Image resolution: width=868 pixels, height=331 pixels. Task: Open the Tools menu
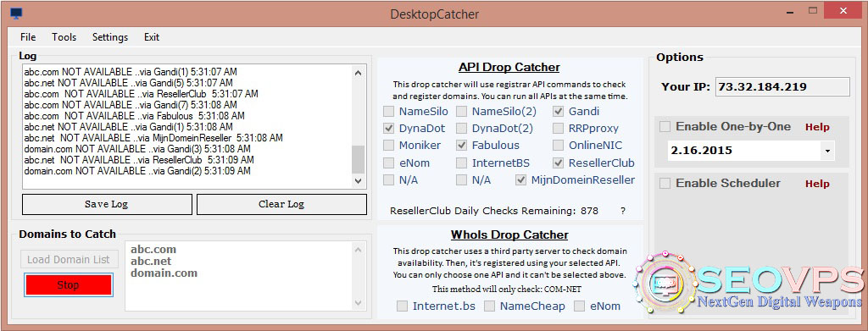[x=64, y=37]
